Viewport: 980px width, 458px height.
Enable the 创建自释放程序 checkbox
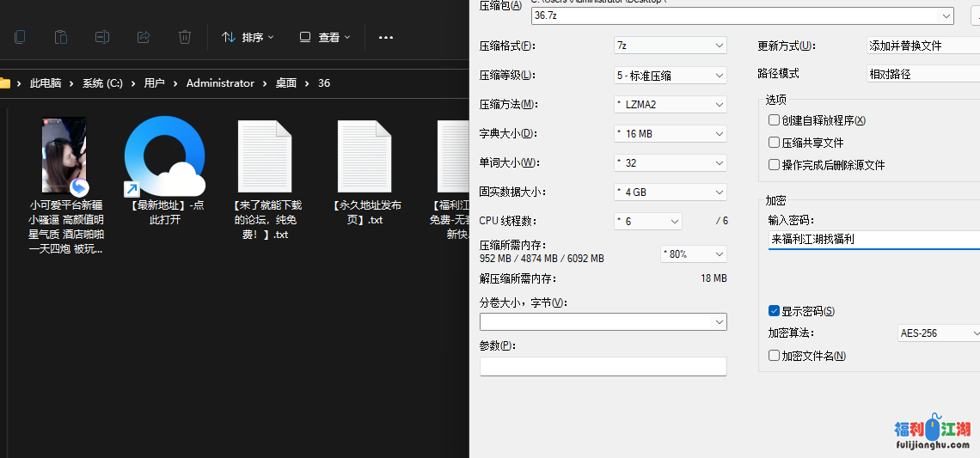click(x=775, y=120)
